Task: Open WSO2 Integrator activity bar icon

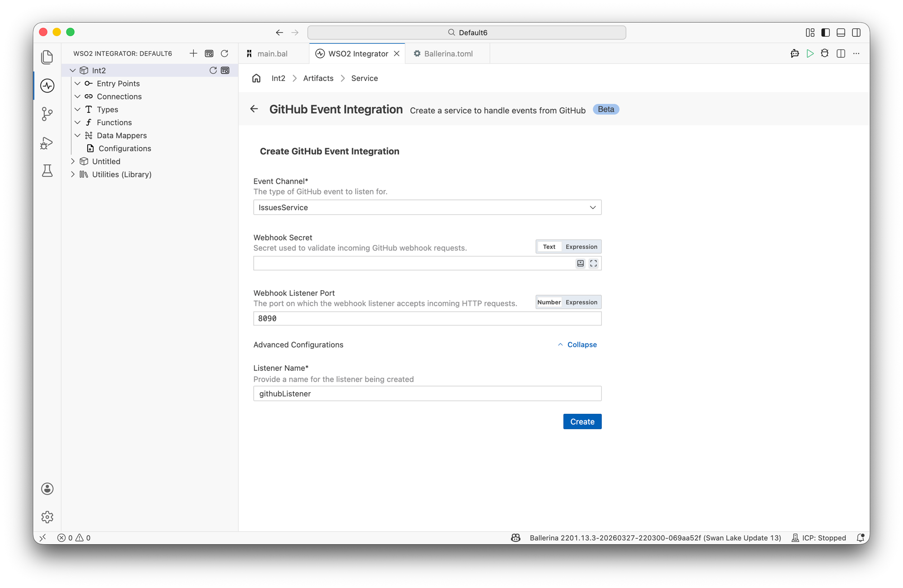Action: coord(47,86)
